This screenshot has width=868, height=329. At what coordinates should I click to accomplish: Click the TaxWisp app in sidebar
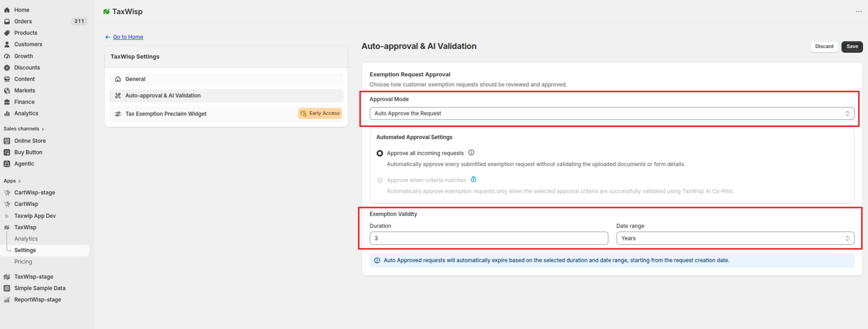[25, 227]
